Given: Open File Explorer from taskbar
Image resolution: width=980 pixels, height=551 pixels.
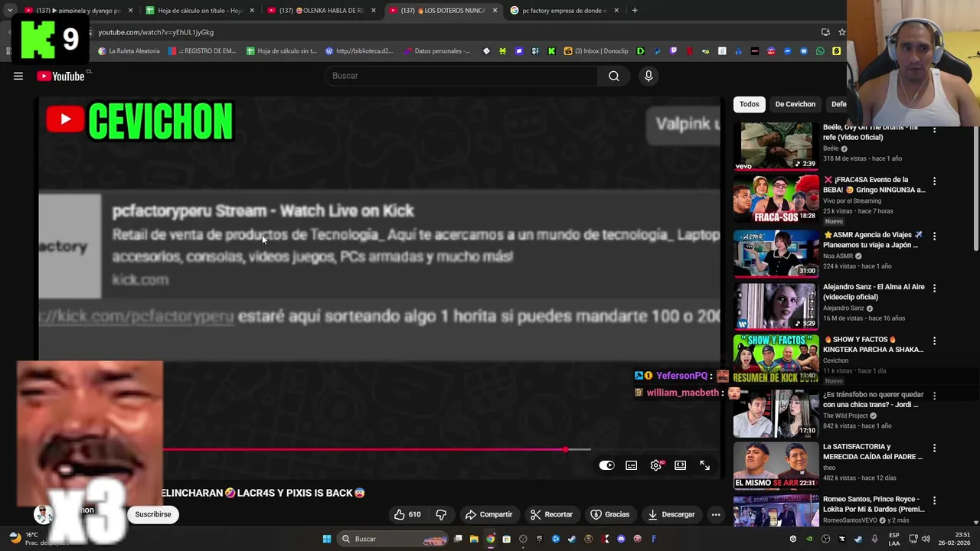Looking at the screenshot, I should point(474,539).
